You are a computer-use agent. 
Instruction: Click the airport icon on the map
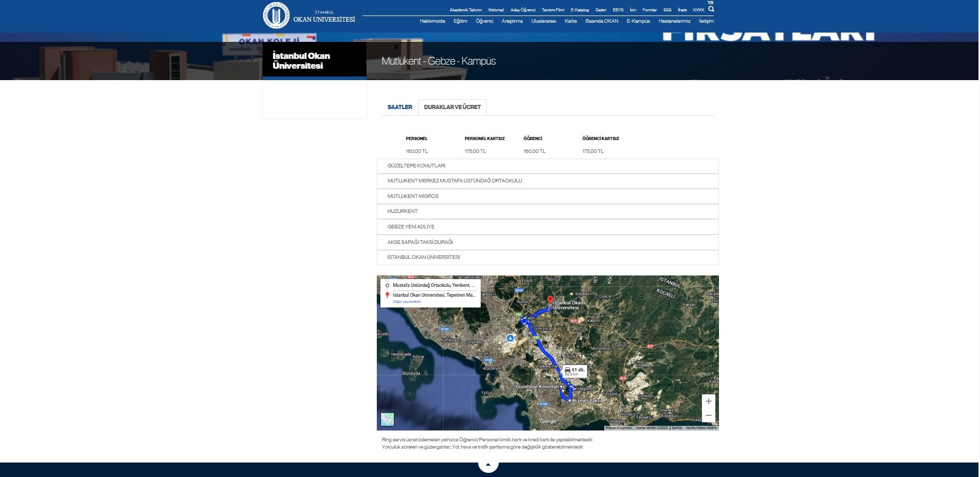510,338
